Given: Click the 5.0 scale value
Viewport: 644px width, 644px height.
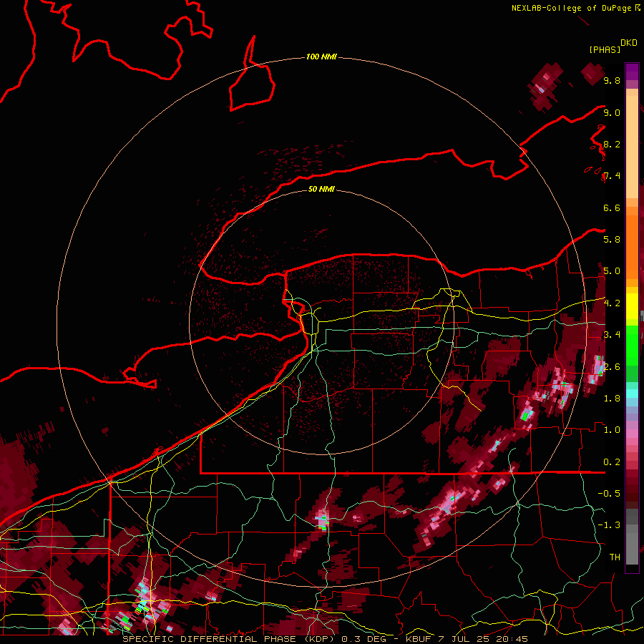Looking at the screenshot, I should click(x=612, y=271).
